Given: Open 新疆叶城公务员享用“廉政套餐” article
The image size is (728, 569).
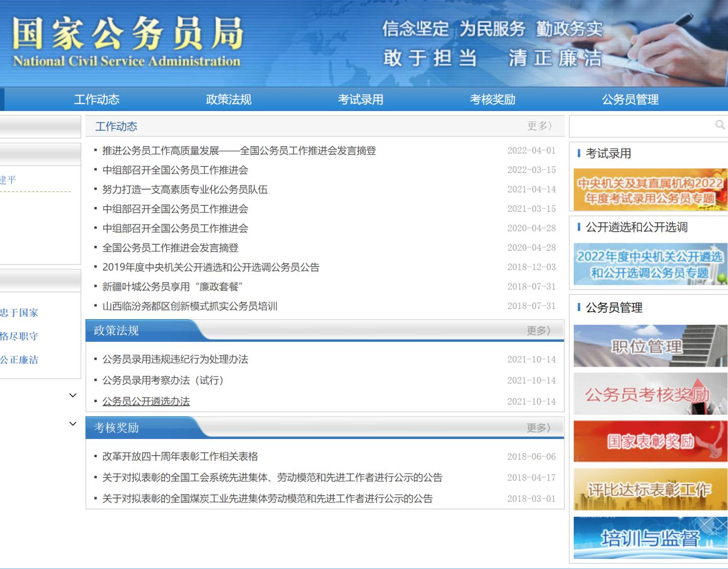Looking at the screenshot, I should point(172,287).
